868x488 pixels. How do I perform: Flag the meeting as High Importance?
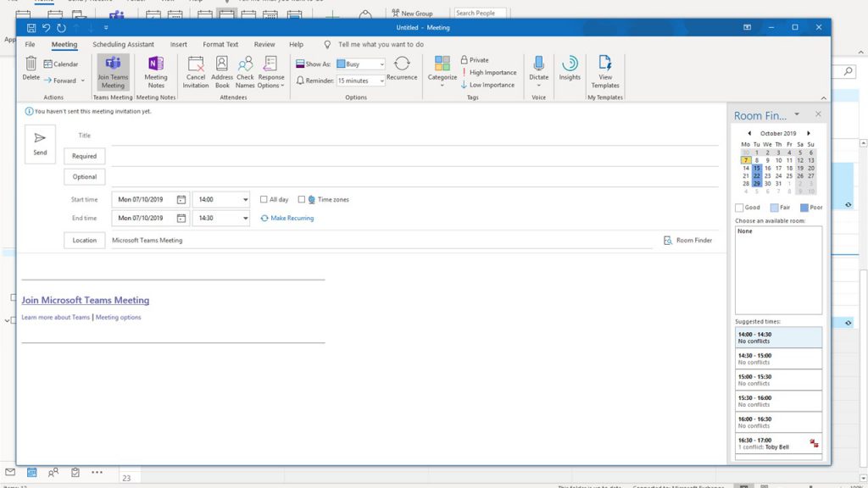[488, 73]
